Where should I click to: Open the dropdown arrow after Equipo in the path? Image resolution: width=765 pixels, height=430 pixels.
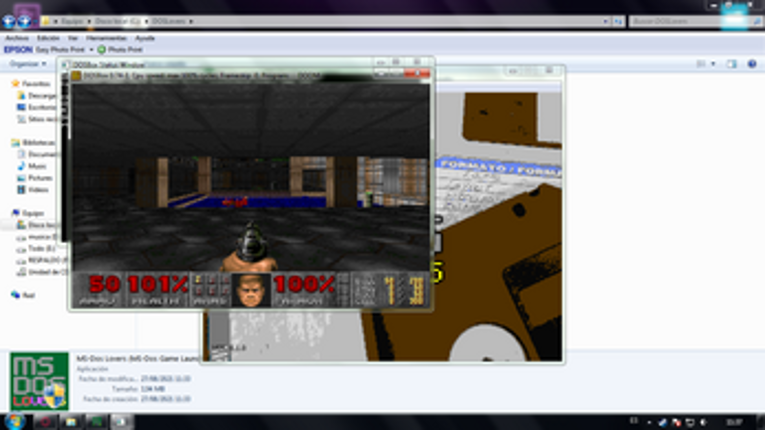(x=89, y=21)
